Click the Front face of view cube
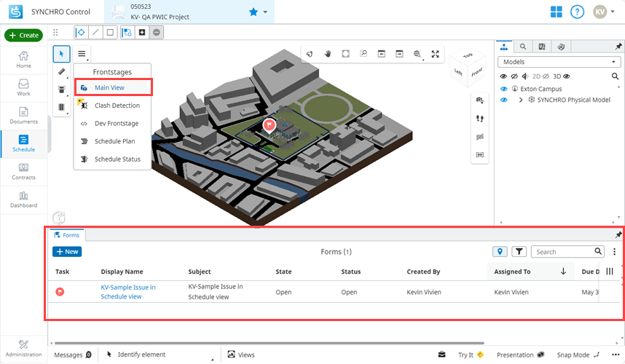This screenshot has height=364, width=625. click(476, 73)
